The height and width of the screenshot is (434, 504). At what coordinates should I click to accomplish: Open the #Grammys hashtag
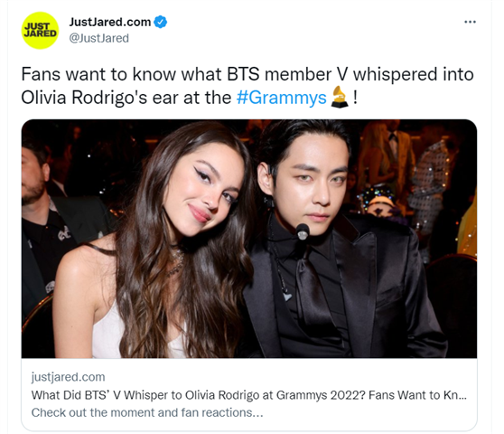281,98
